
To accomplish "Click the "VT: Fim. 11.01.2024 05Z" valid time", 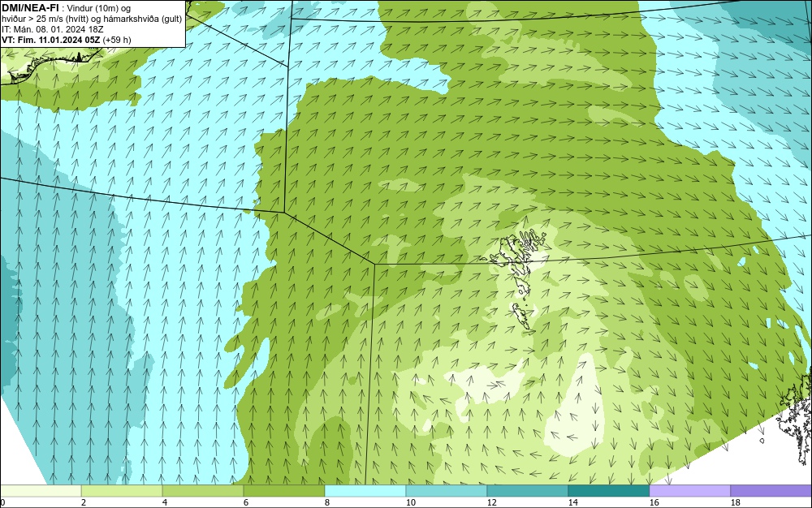I will 50,40.
